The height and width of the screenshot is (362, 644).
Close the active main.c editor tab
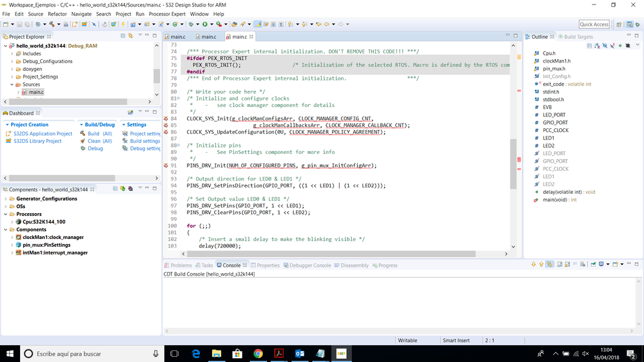click(x=251, y=37)
